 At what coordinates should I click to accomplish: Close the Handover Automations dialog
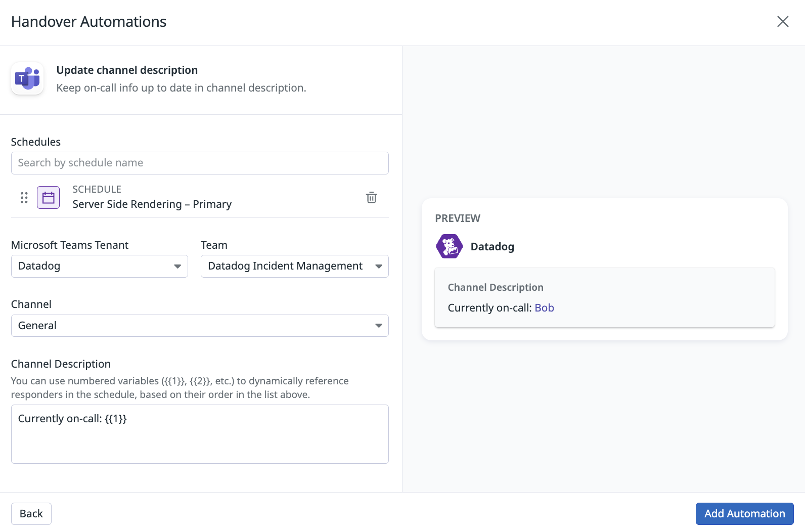coord(782,22)
